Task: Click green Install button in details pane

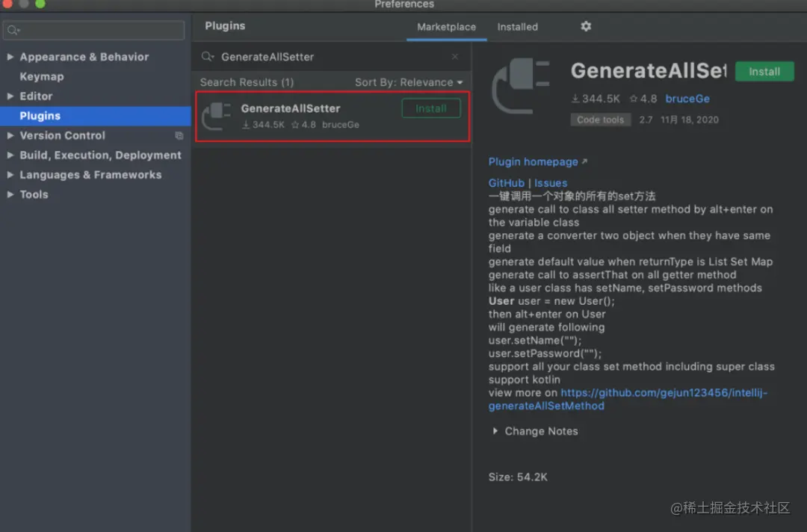Action: tap(764, 72)
